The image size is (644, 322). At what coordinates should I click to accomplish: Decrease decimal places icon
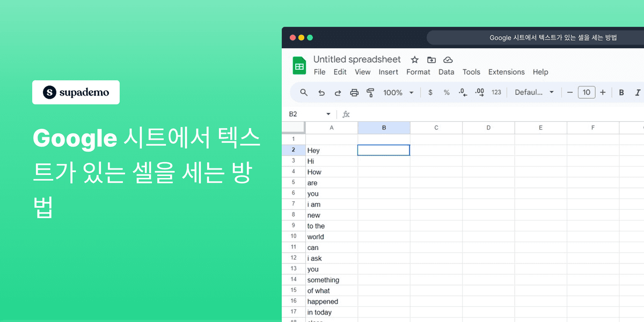(x=463, y=92)
